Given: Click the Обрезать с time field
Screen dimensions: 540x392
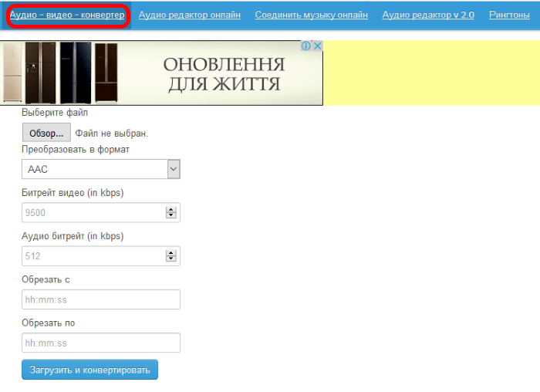Looking at the screenshot, I should 101,299.
